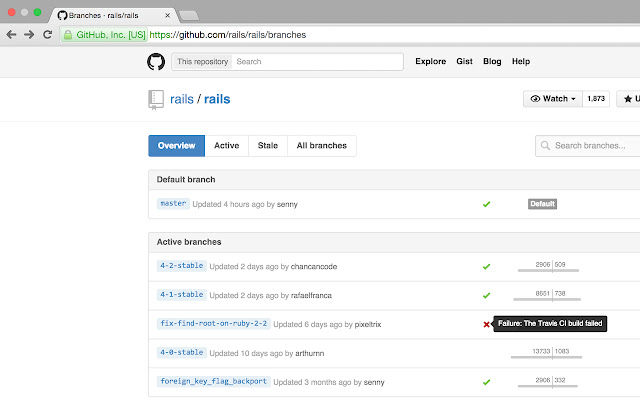Click the This repository search scope label

point(202,62)
